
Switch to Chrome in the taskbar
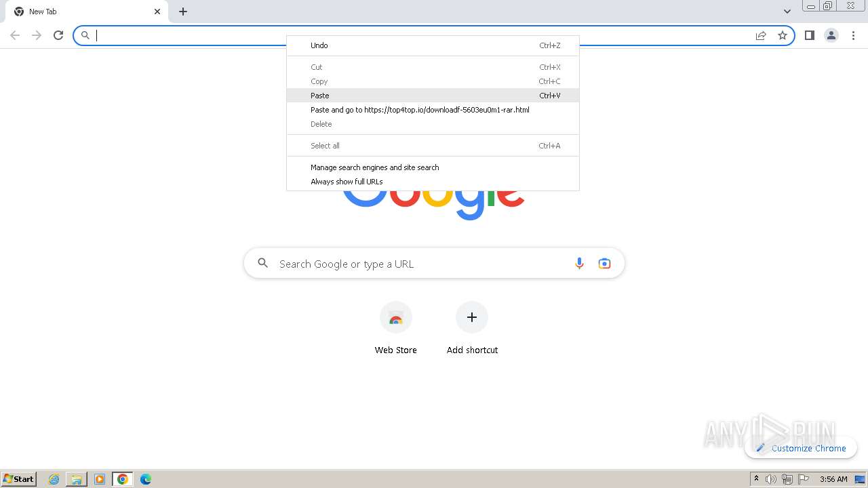[x=123, y=479]
